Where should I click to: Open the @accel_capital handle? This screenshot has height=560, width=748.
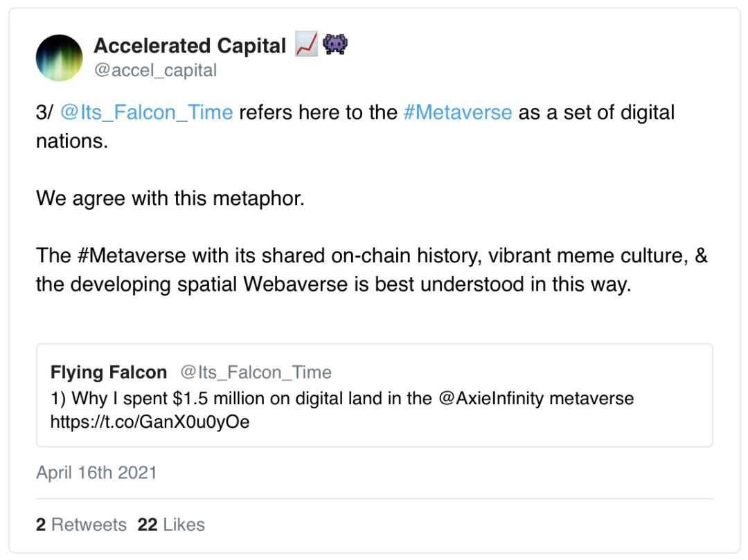[155, 71]
